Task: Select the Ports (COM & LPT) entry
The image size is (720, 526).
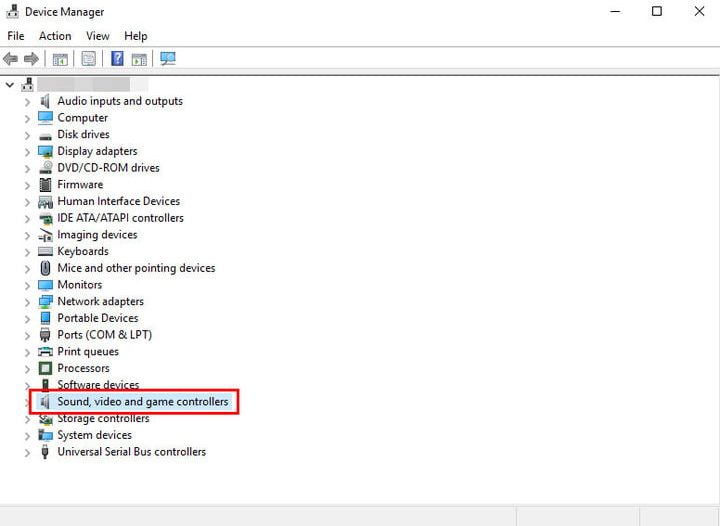Action: pyautogui.click(x=104, y=335)
